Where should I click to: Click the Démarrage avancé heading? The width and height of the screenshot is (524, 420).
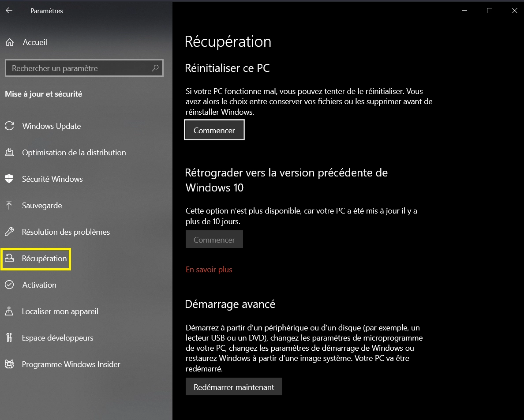click(230, 304)
